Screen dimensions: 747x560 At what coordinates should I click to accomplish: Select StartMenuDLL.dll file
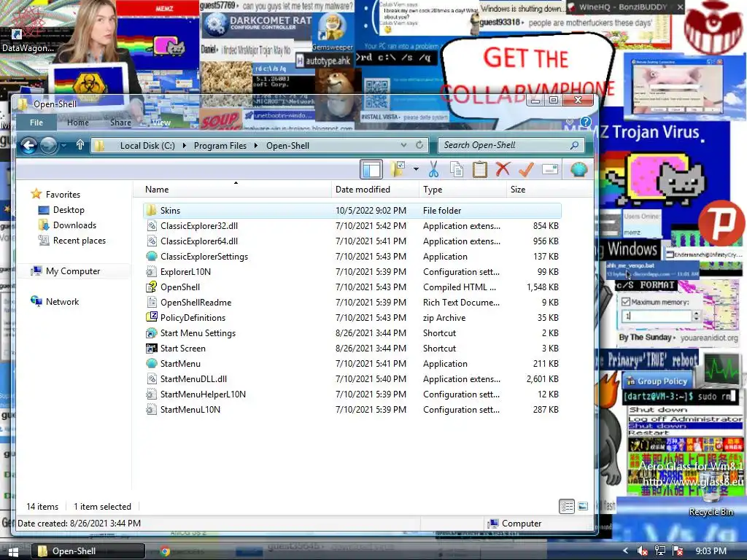coord(352,378)
